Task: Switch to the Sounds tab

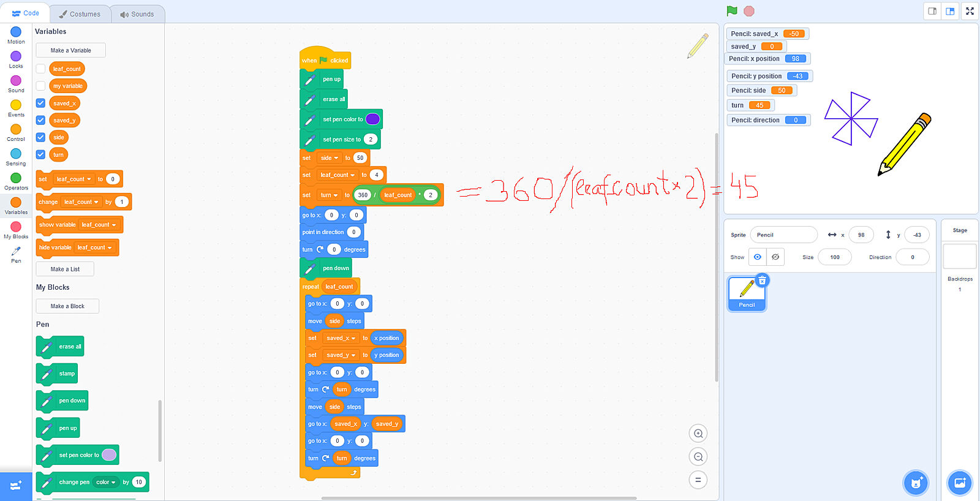Action: pyautogui.click(x=137, y=14)
